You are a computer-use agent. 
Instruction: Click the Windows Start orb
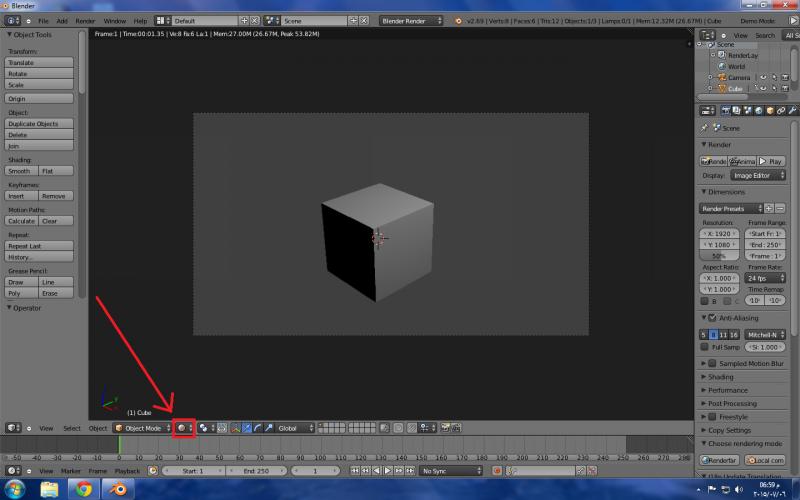click(15, 490)
